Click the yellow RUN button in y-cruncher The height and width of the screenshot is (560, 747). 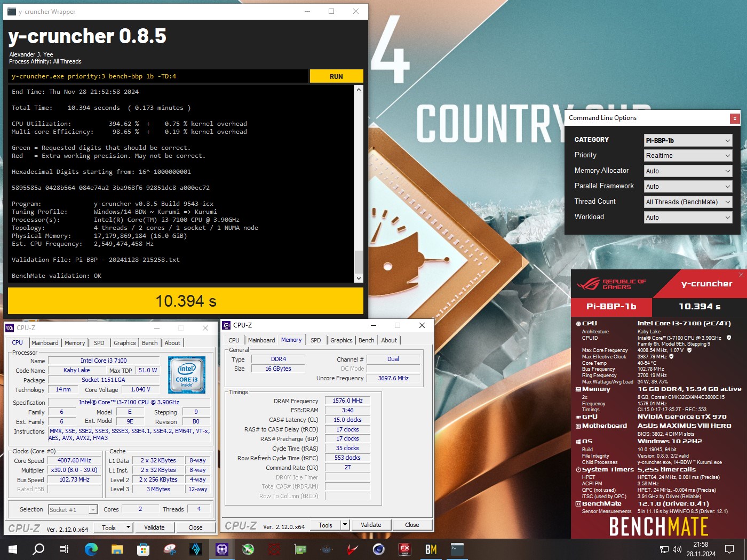point(336,76)
